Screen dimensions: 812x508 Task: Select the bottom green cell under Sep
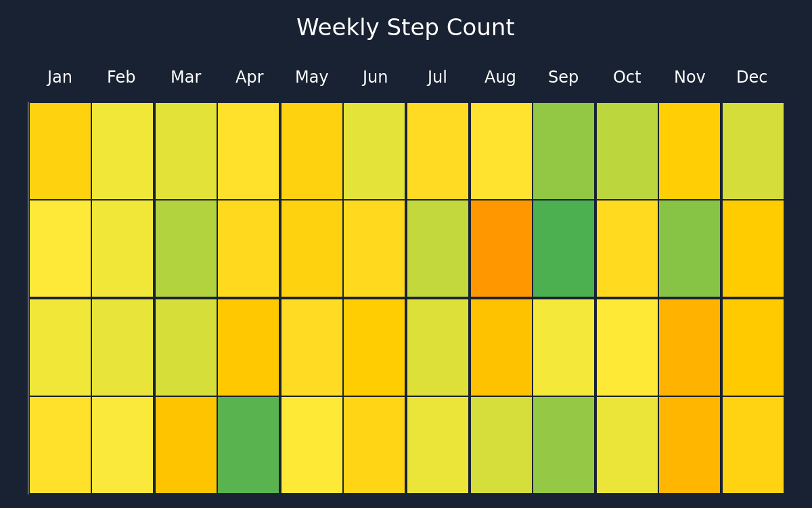(564, 445)
